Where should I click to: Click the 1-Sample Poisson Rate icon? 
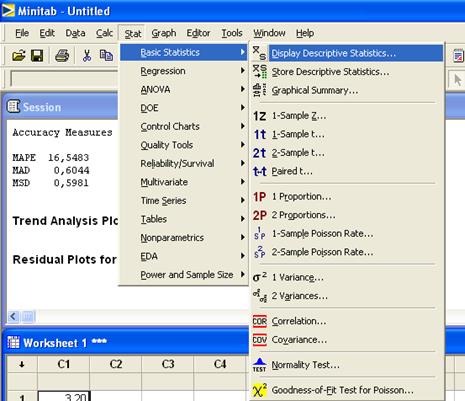pyautogui.click(x=260, y=234)
